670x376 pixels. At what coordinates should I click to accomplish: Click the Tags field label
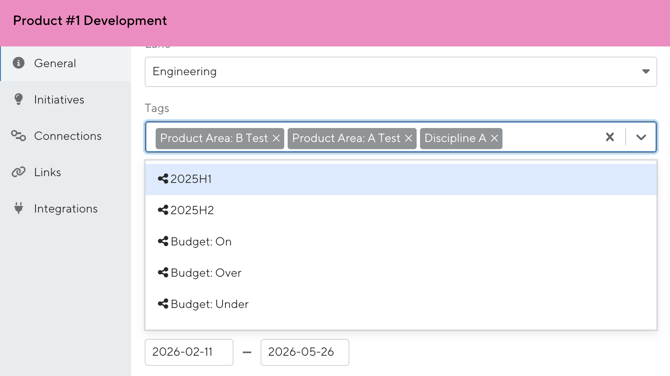coord(157,109)
